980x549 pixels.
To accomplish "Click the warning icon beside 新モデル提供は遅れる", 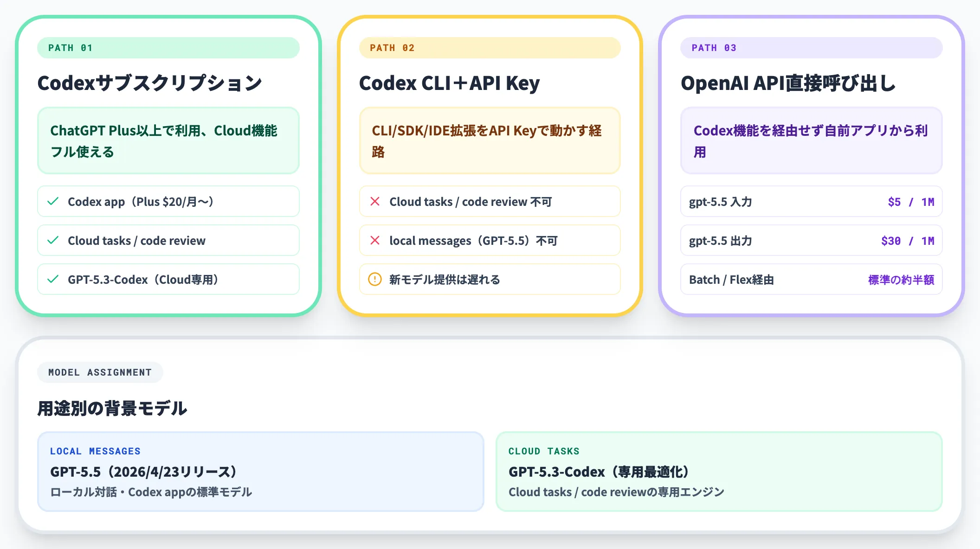I will click(375, 279).
